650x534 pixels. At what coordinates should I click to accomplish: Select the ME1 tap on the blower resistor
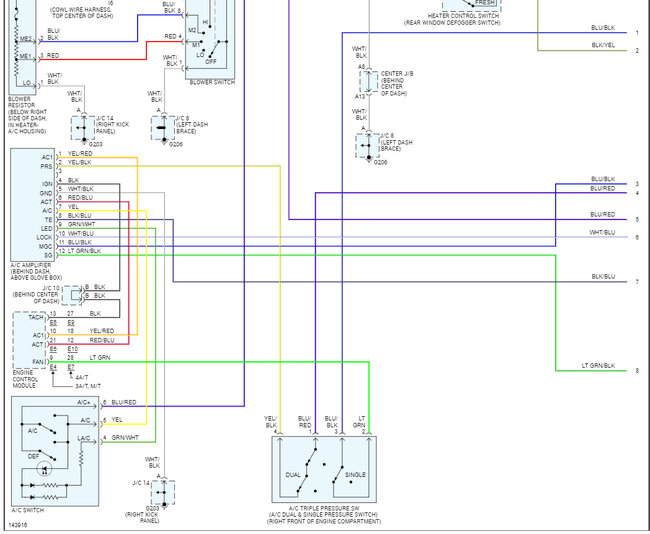tap(25, 56)
